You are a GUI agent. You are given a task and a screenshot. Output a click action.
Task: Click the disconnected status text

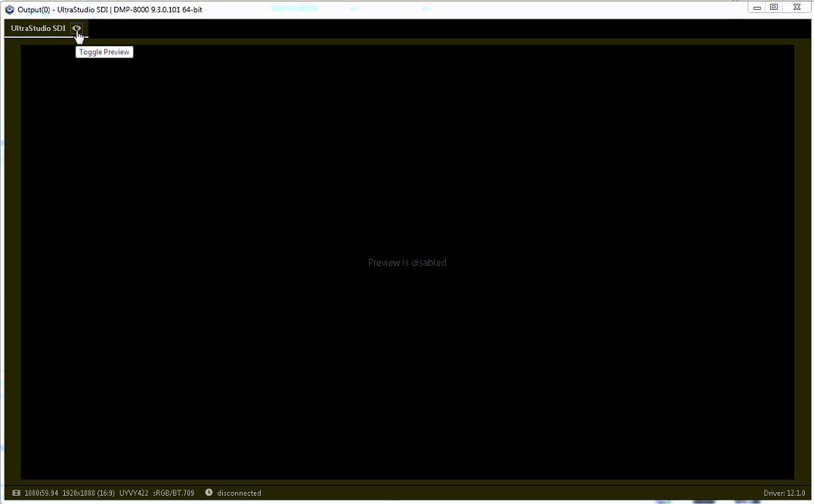click(x=239, y=493)
